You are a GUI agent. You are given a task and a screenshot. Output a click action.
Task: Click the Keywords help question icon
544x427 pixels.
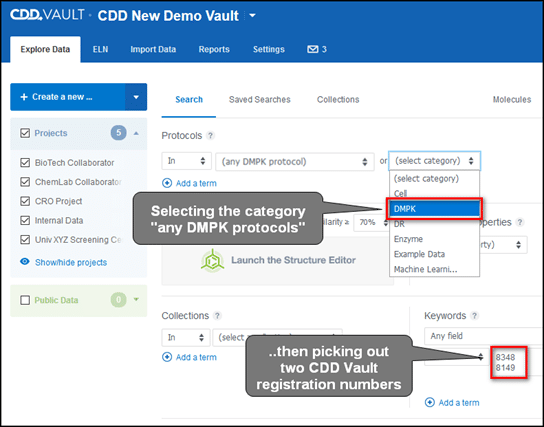click(x=475, y=316)
